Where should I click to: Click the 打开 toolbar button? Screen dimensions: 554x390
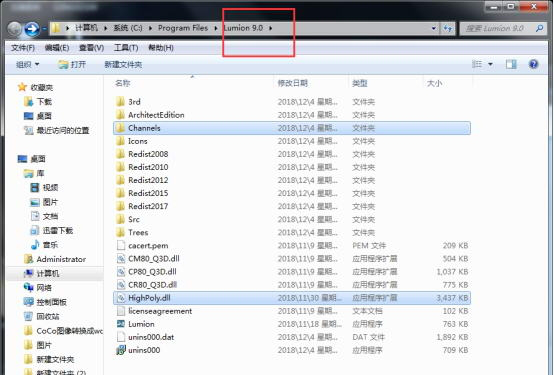point(72,64)
